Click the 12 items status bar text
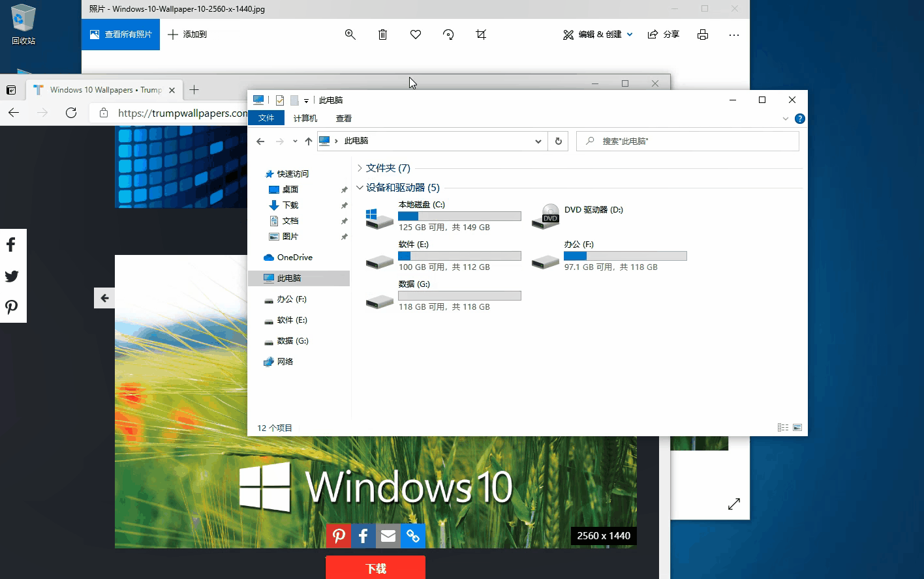The image size is (924, 579). pyautogui.click(x=275, y=428)
